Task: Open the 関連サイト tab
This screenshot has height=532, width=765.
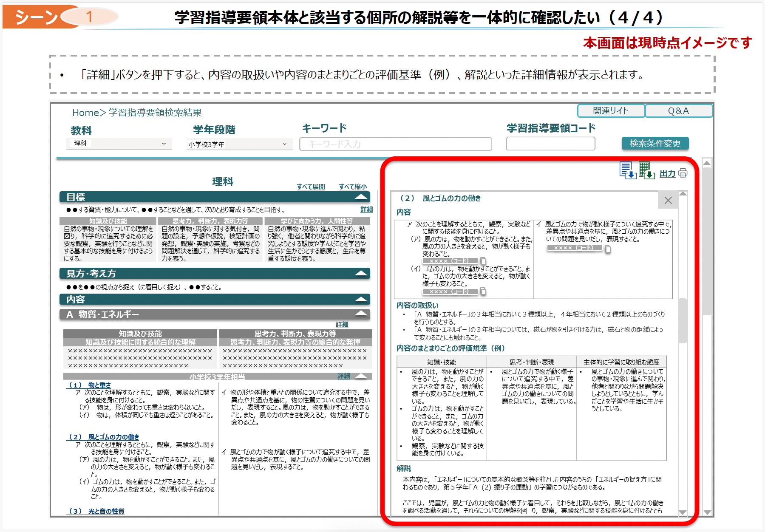Action: pos(611,111)
